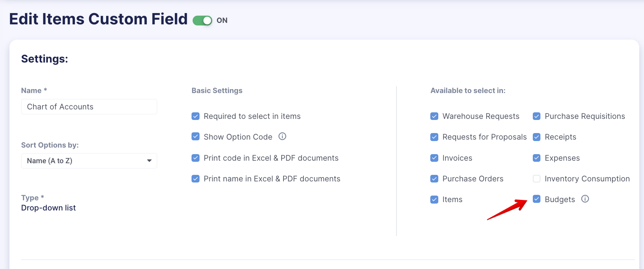Toggle the Requests for Proposals checkbox

(434, 137)
